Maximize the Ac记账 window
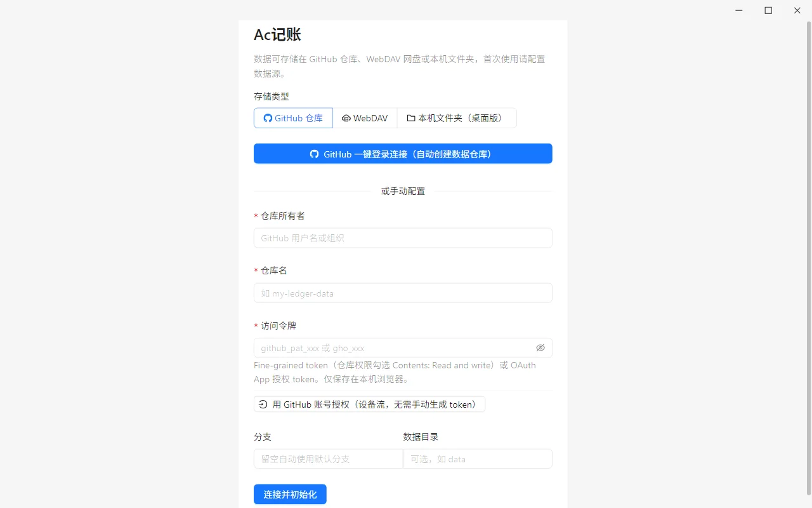Viewport: 812px width, 508px height. pyautogui.click(x=768, y=10)
